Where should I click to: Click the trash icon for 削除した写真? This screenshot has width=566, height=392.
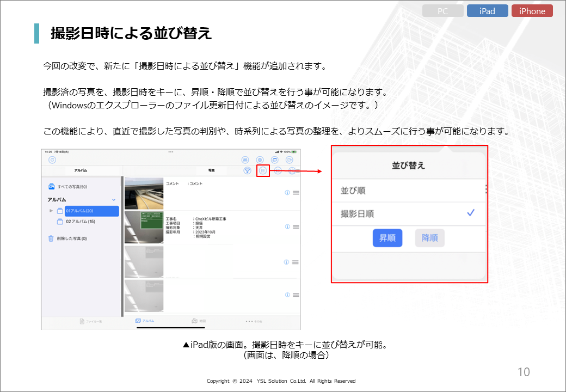pos(51,238)
